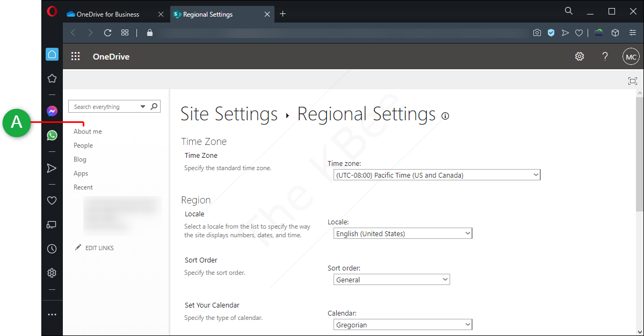Search tabs with magnifier in title bar

click(x=568, y=11)
